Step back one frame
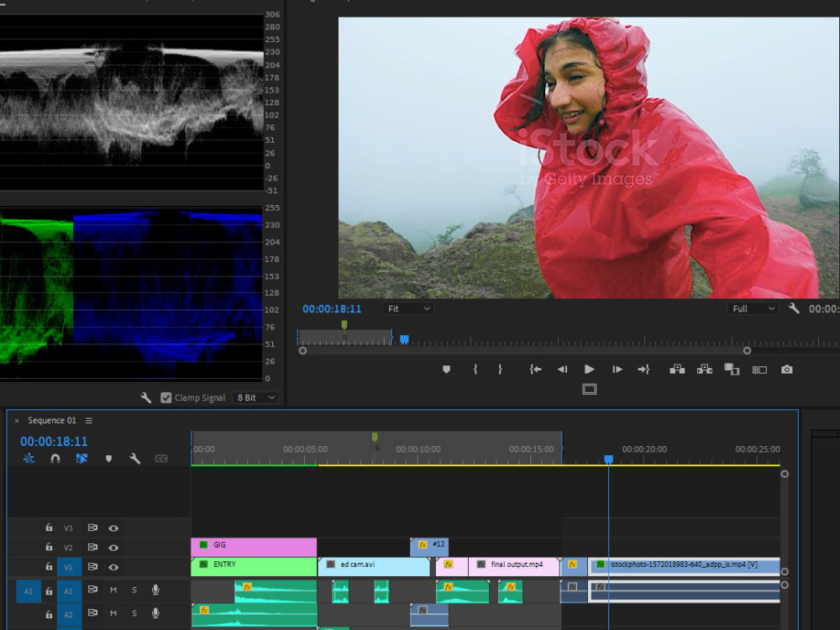 (562, 369)
